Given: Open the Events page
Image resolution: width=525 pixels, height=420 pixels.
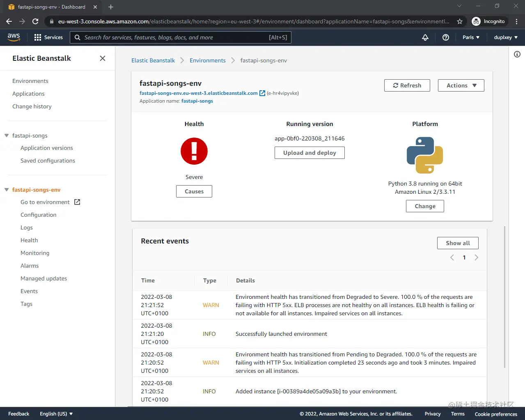Looking at the screenshot, I should (29, 291).
